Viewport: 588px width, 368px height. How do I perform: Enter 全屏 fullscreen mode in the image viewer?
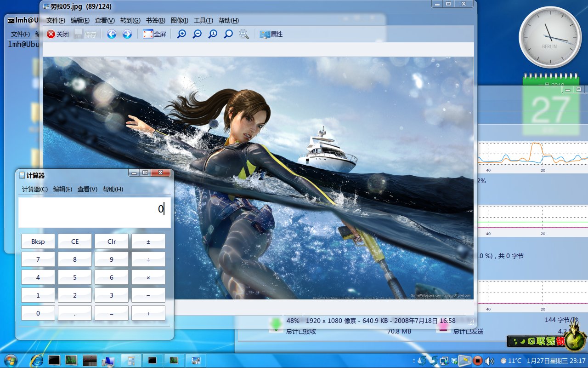(154, 34)
